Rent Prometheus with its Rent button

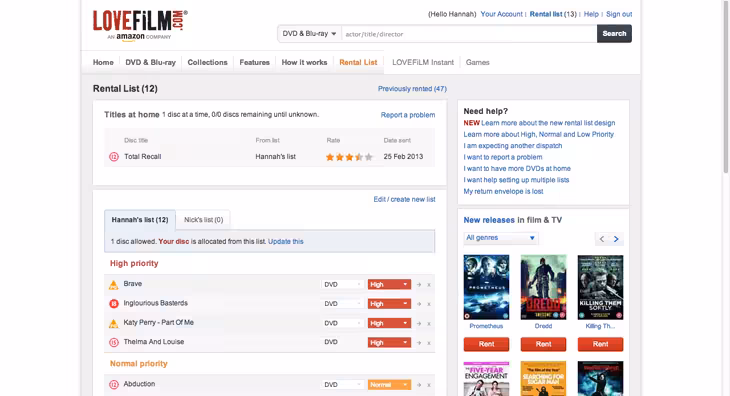click(486, 344)
